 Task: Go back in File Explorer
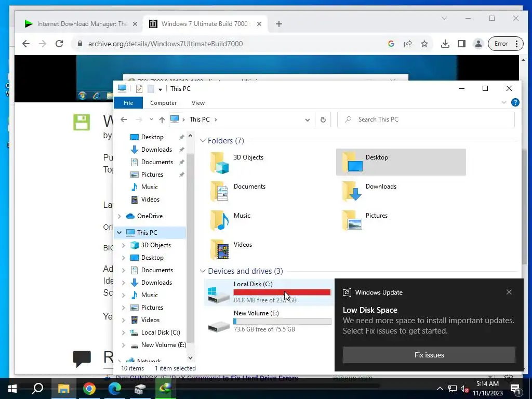(x=124, y=119)
